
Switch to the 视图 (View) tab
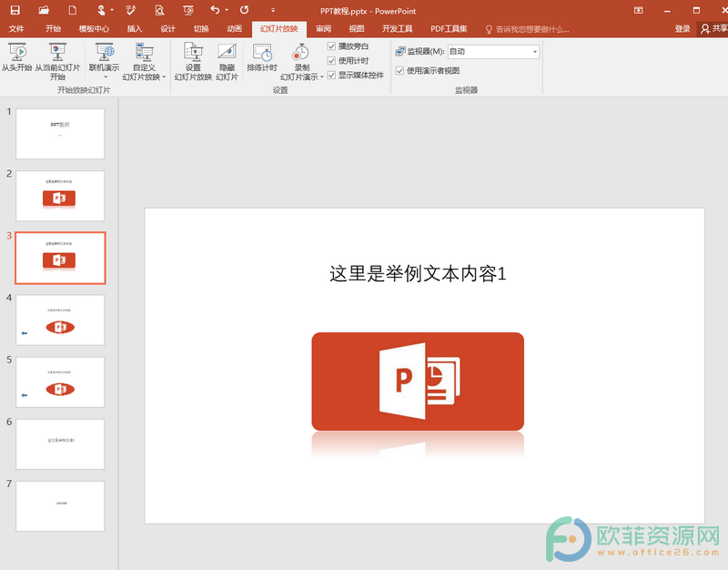point(357,29)
